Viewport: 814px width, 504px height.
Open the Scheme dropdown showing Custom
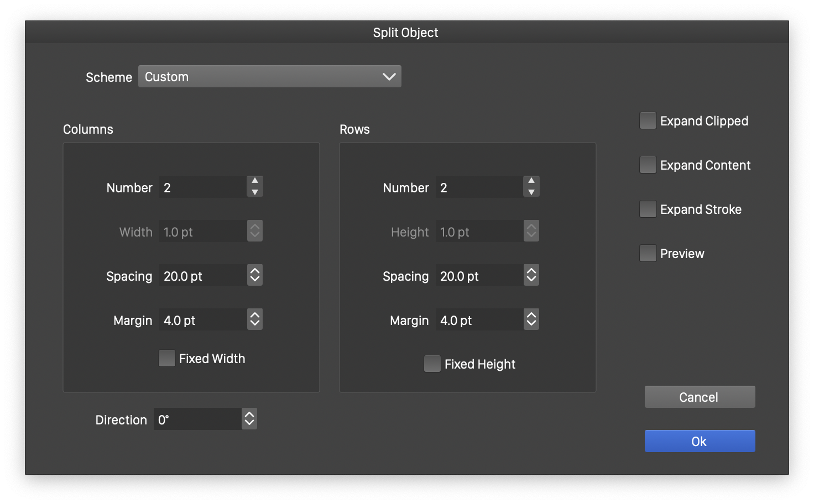click(x=269, y=77)
